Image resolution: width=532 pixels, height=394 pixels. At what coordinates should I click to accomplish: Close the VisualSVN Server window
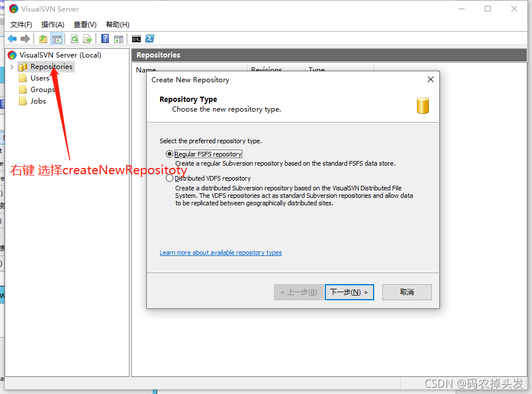point(514,9)
